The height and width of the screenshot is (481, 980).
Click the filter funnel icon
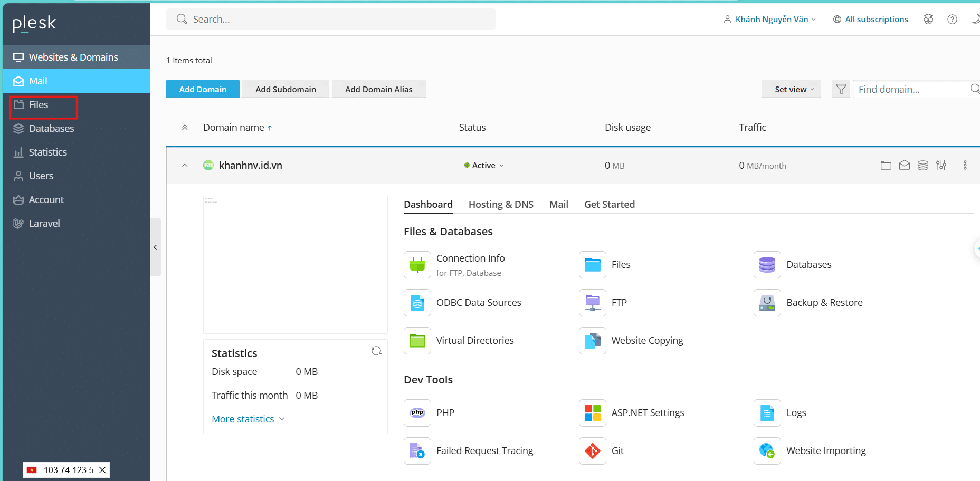[841, 90]
